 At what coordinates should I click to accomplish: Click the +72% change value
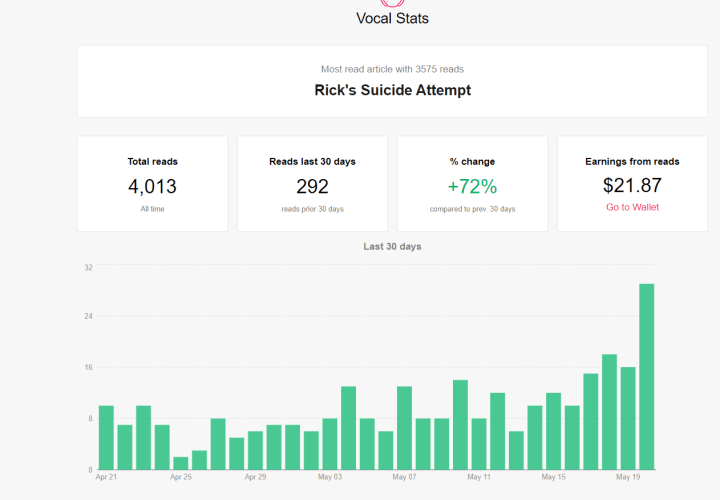(472, 186)
